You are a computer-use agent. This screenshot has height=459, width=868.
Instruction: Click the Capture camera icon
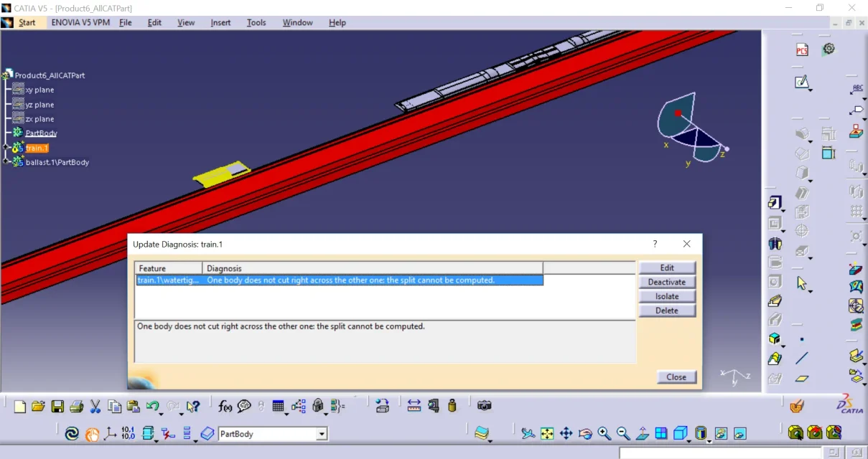tap(485, 406)
